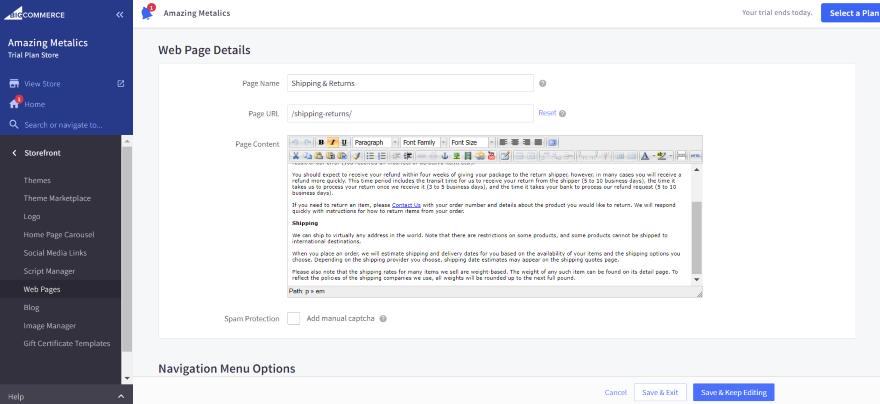Screen dimensions: 880x404
Task: Click into the Page Name field
Action: (x=410, y=83)
